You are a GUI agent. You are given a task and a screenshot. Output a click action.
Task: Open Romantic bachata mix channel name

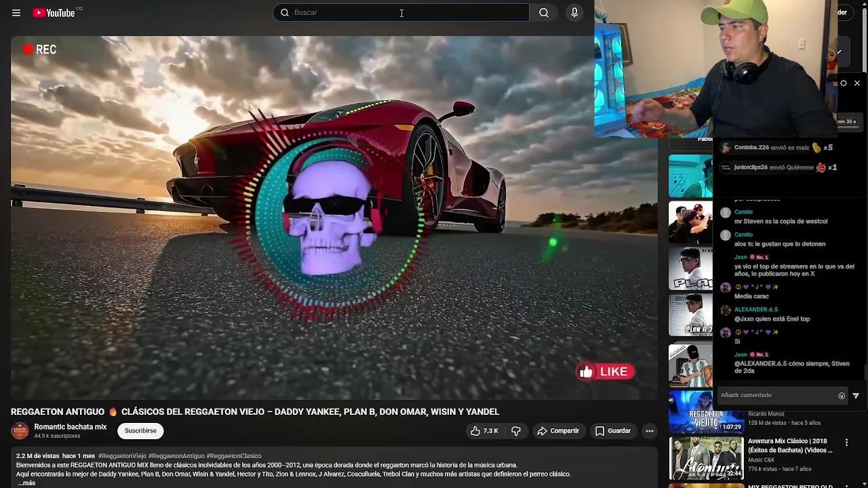click(71, 427)
